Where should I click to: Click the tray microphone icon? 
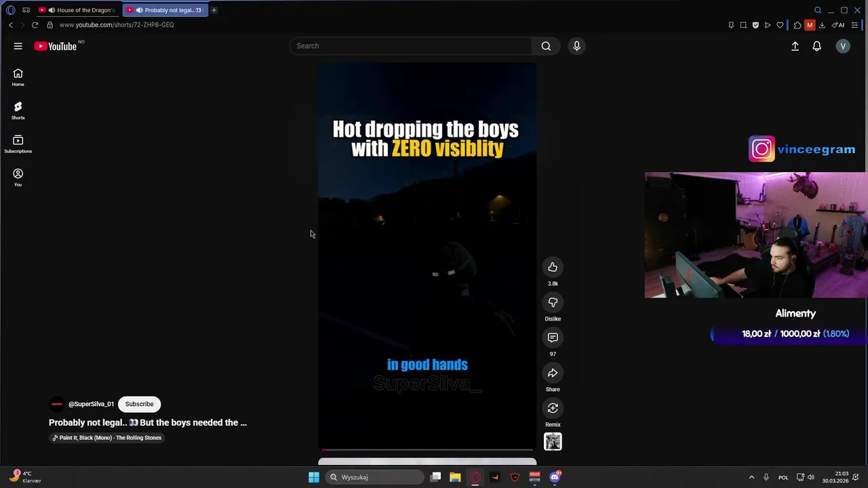click(x=766, y=477)
